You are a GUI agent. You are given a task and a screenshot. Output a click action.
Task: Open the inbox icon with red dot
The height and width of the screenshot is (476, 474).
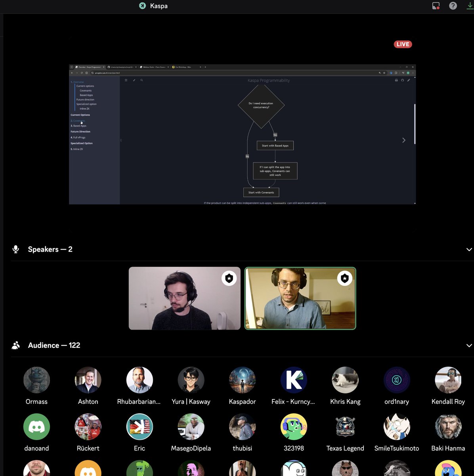pos(436,6)
